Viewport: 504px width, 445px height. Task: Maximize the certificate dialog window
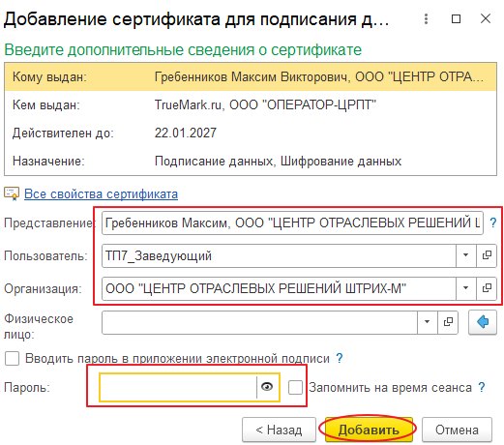tap(456, 19)
